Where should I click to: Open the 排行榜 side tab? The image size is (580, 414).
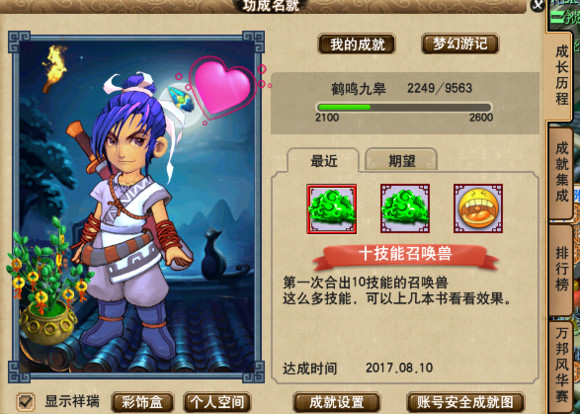point(561,269)
